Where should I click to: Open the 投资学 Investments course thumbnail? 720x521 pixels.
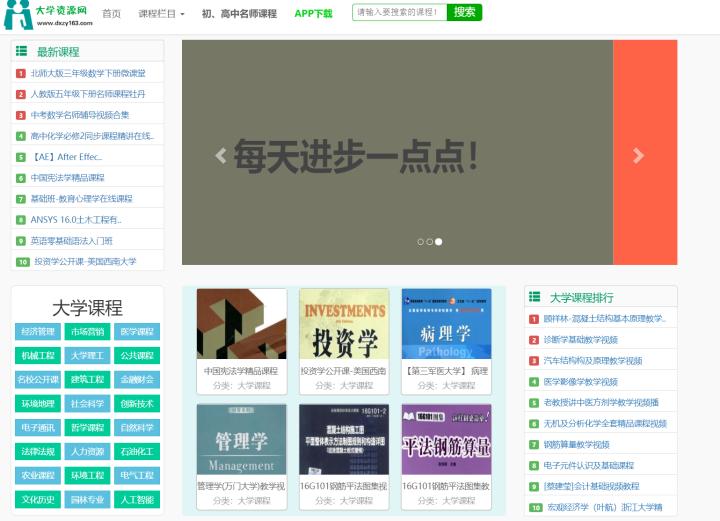click(x=344, y=324)
